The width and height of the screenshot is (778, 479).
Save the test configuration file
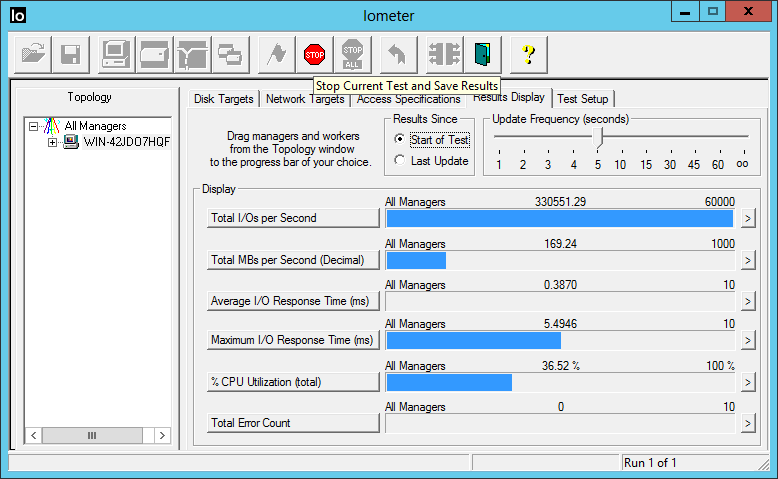pyautogui.click(x=70, y=55)
